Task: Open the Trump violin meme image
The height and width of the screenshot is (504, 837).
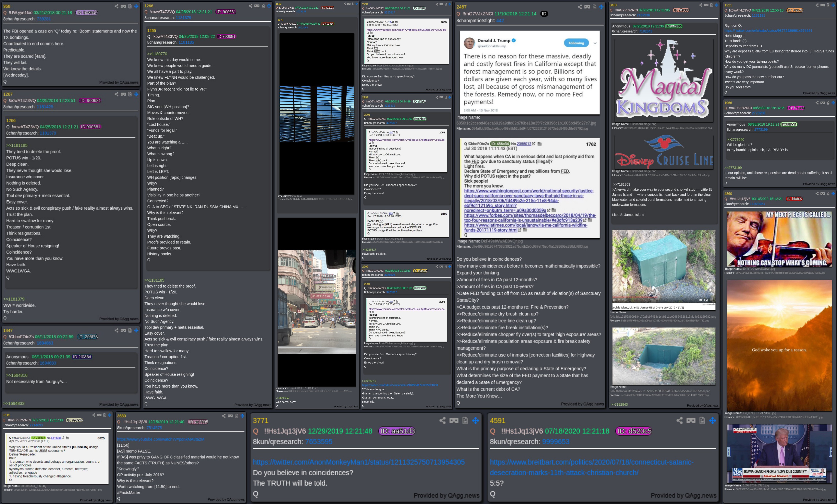Action: pos(779,239)
